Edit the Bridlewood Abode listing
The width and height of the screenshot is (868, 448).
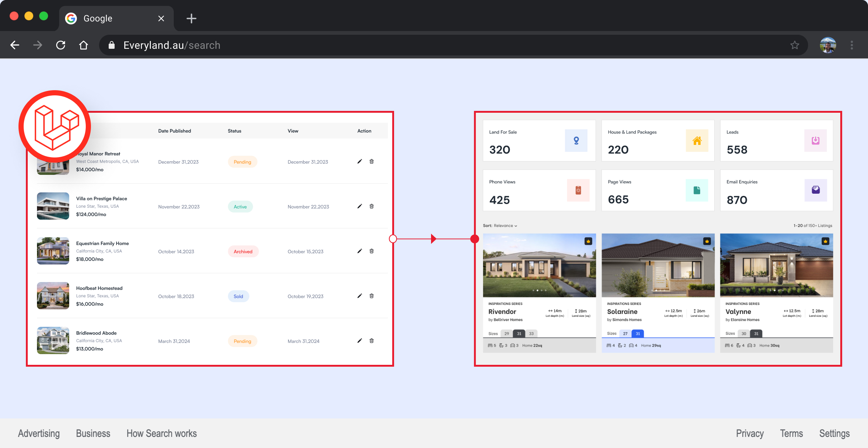359,341
